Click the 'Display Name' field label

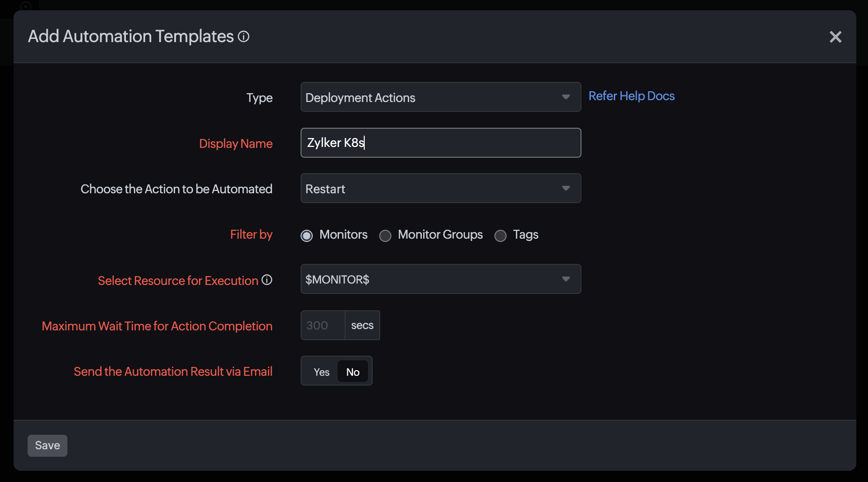(x=236, y=144)
